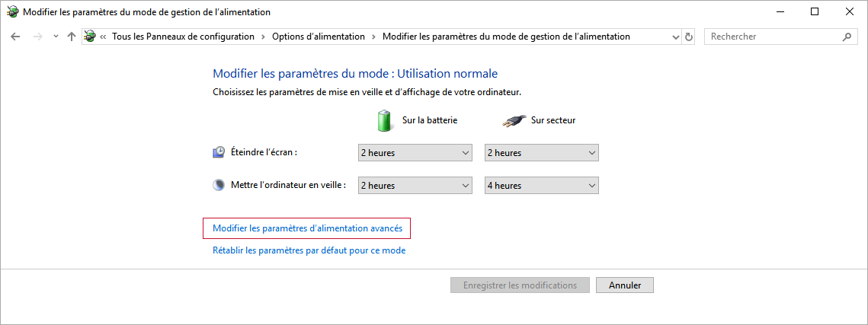
Task: Open 'Modifier les paramètres d'alimentation avancés' link
Action: (x=307, y=228)
